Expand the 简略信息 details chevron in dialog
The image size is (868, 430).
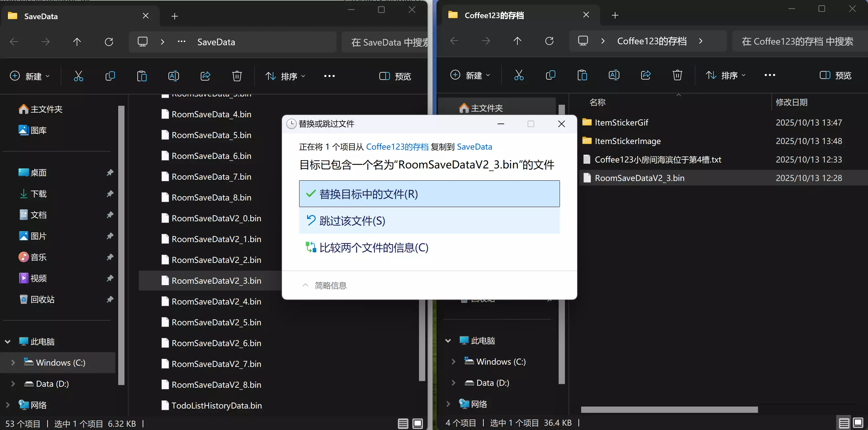[x=305, y=285]
